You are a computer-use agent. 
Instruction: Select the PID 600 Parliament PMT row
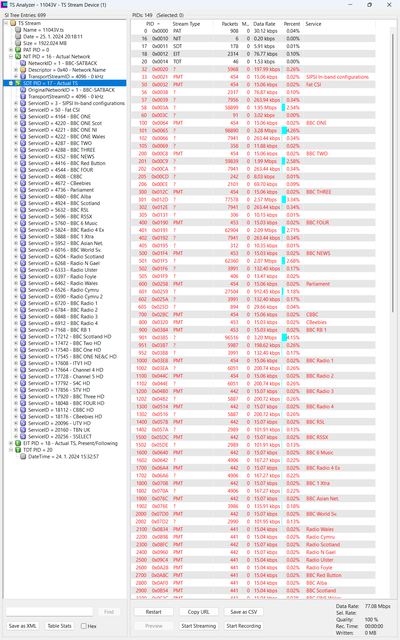pyautogui.click(x=253, y=284)
